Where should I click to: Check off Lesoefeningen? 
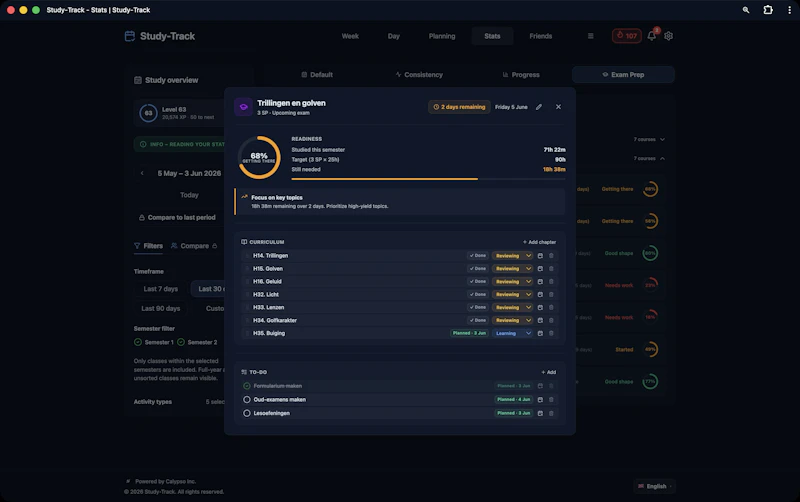click(x=247, y=413)
